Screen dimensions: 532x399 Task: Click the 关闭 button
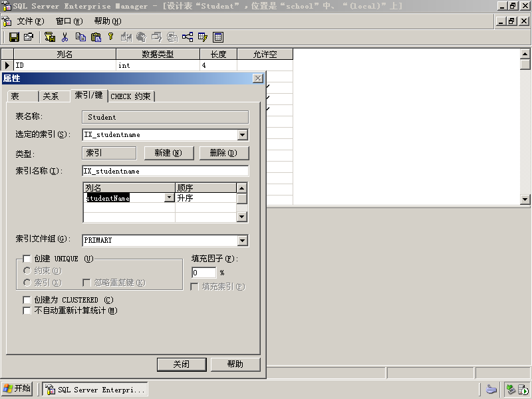click(x=182, y=364)
